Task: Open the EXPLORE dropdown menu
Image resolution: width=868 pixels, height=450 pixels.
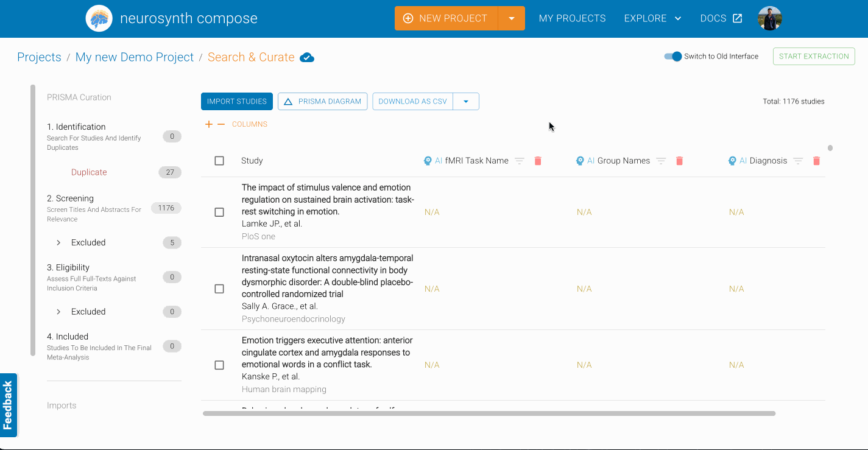Action: pos(652,18)
